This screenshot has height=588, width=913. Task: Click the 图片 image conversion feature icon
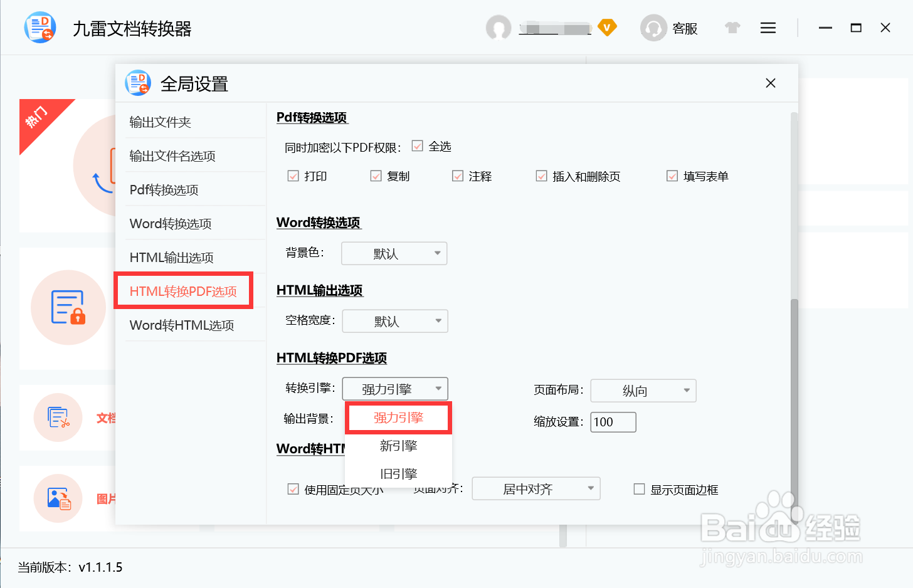pos(58,499)
